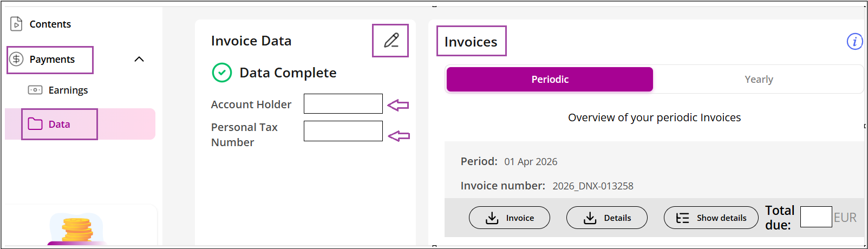Collapse the Payments section chevron
This screenshot has width=868, height=249.
139,59
